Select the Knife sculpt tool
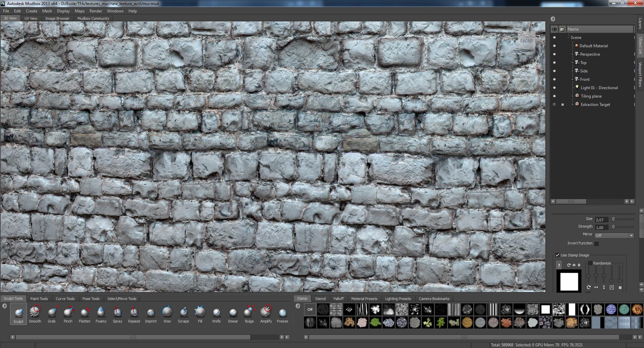The image size is (644, 348). coord(216,313)
